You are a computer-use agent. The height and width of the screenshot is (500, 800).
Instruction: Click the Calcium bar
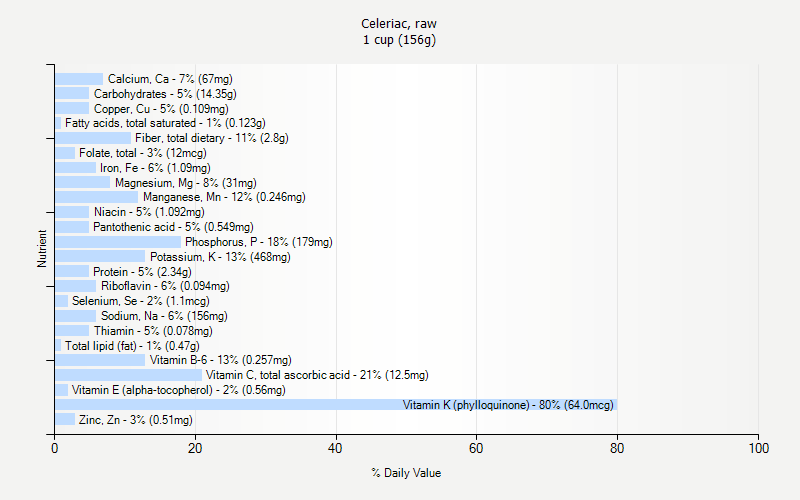pyautogui.click(x=79, y=79)
